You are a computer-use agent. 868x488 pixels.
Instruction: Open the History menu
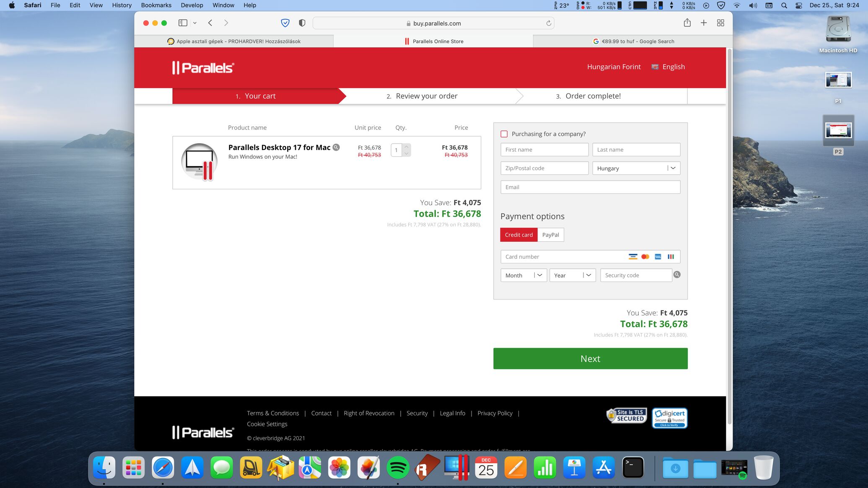[x=122, y=5]
